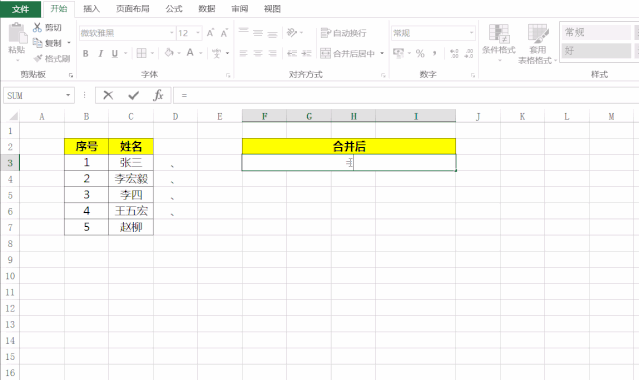
Task: Open the Copy options arrow
Action: tap(69, 42)
